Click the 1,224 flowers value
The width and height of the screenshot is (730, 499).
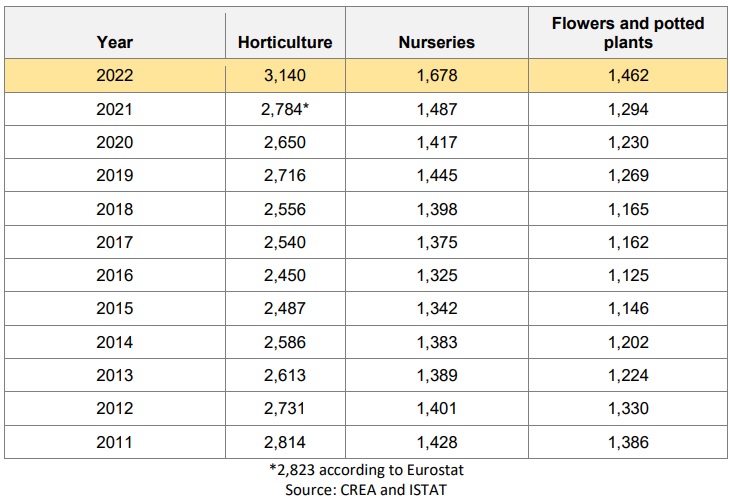point(628,376)
